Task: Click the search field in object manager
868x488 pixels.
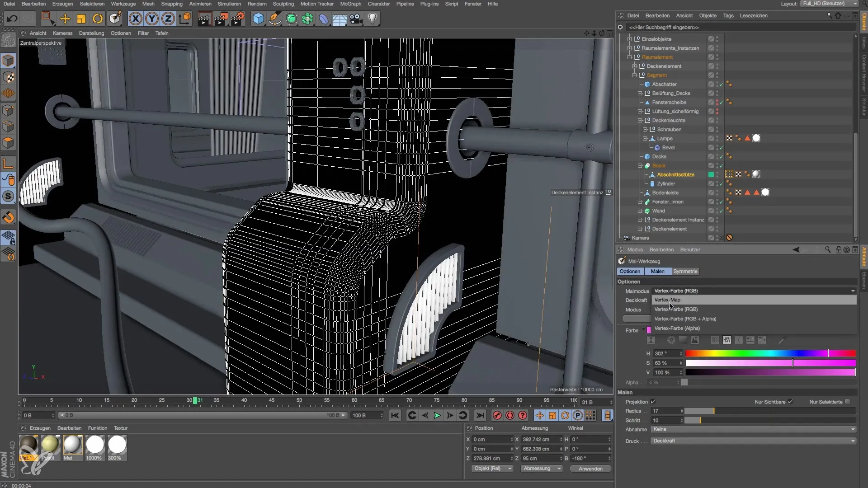Action: point(740,27)
